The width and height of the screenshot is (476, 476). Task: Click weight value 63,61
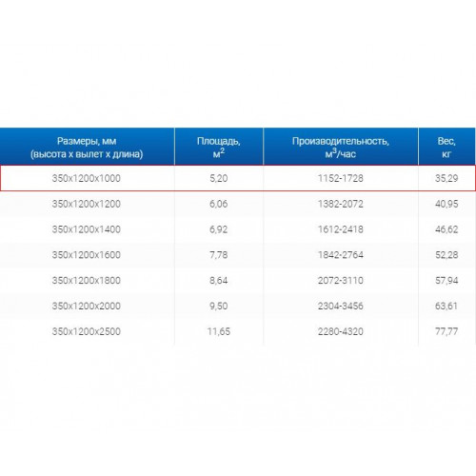coord(446,307)
